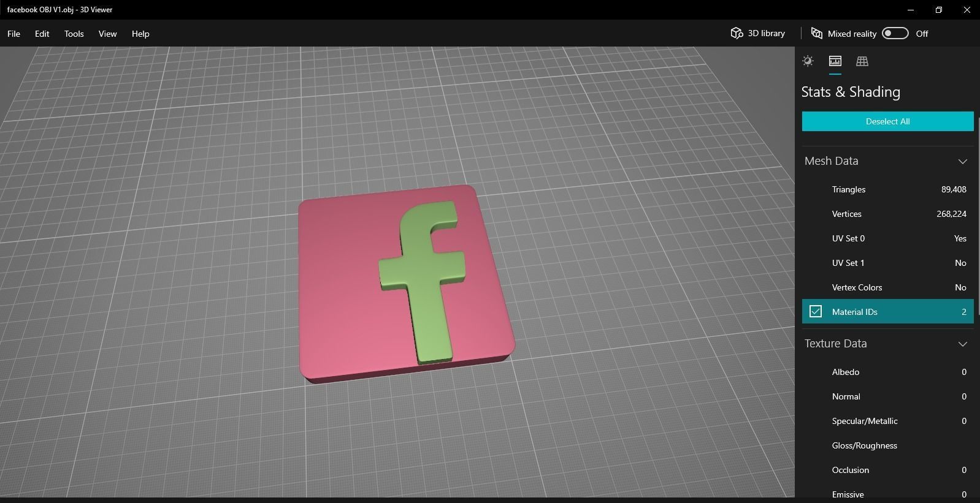
Task: Close the 3D Viewer window
Action: [x=967, y=10]
